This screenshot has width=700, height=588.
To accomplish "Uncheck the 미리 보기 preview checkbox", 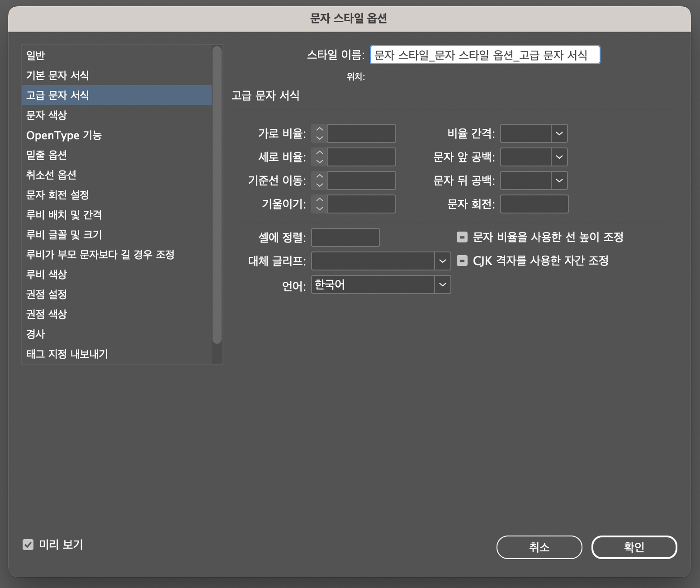I will pos(28,545).
